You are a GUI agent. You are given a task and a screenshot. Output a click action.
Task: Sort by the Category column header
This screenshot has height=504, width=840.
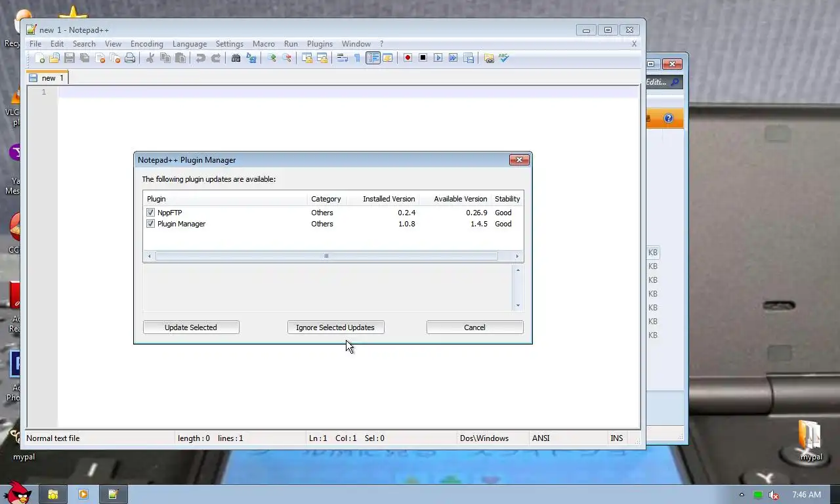[x=325, y=199]
